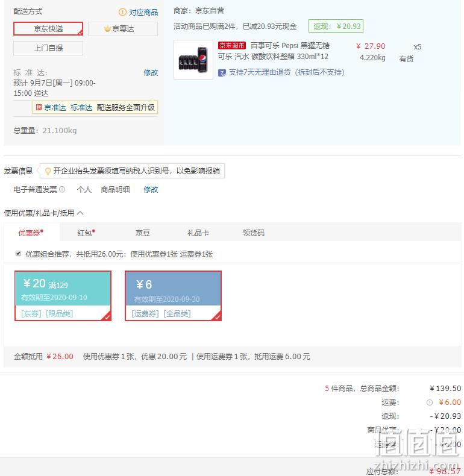Click the lightbulb icon in invoice tip
Viewport: 464px width, 476px height.
click(48, 171)
